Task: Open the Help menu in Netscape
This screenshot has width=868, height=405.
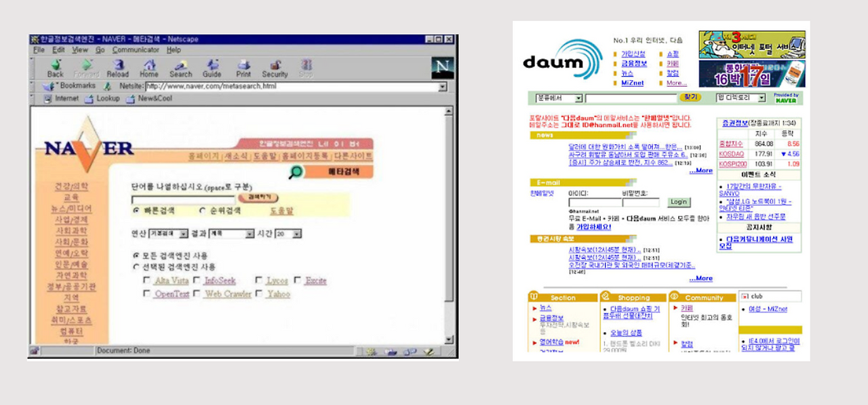Action: click(x=174, y=50)
